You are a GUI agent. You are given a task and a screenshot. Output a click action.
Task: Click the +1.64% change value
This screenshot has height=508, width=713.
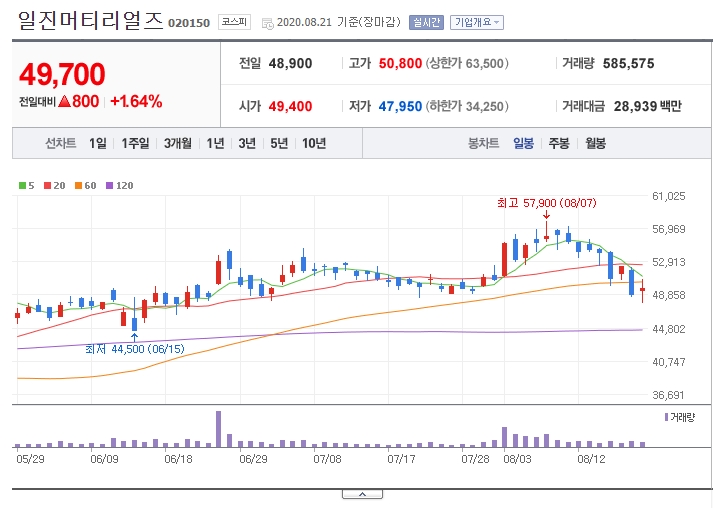click(x=136, y=101)
